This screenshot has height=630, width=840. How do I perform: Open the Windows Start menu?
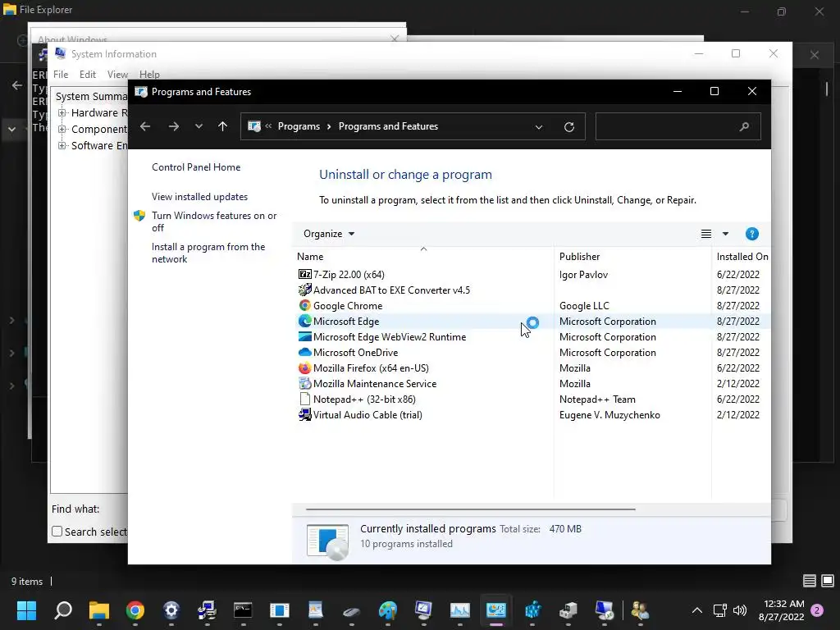26,610
